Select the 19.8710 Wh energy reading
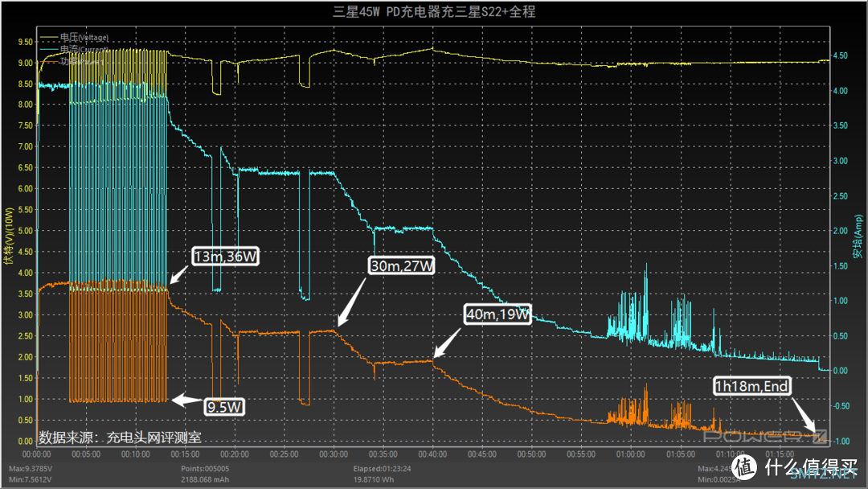The width and height of the screenshot is (868, 489). [374, 479]
